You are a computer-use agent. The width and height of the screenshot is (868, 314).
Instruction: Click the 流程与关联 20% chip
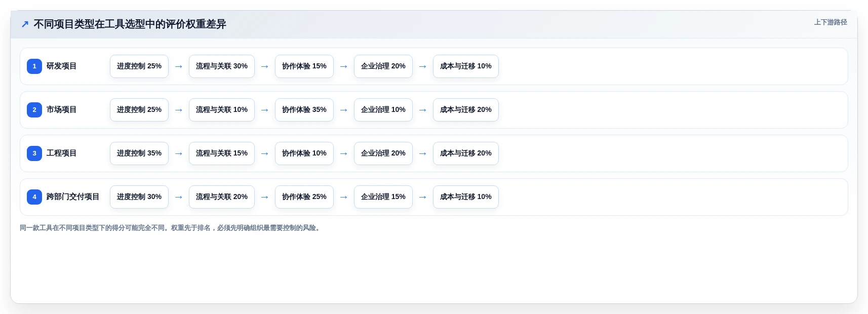222,197
